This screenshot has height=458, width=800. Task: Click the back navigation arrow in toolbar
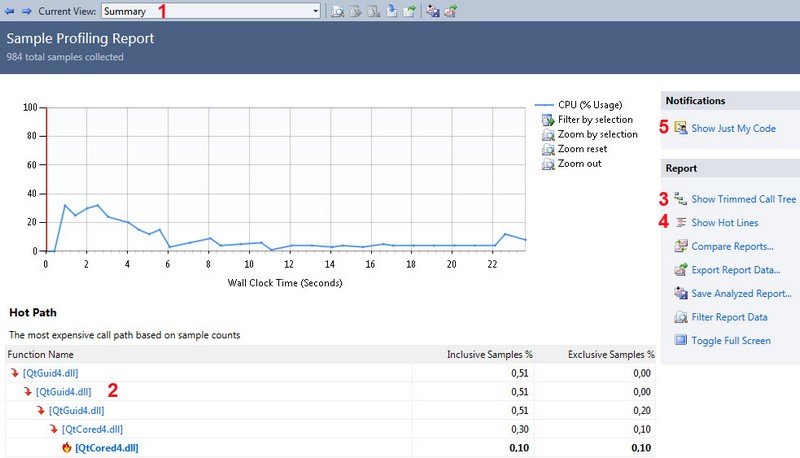point(10,12)
